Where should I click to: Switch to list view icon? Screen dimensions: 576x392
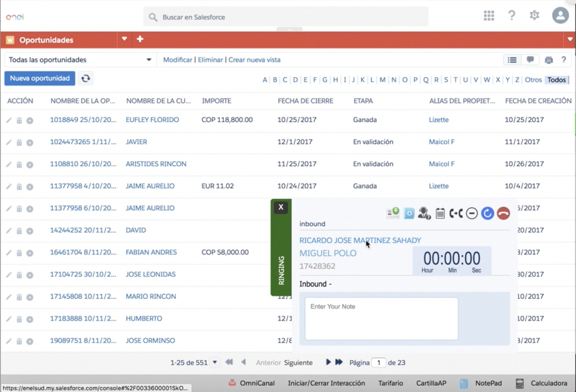pyautogui.click(x=512, y=60)
